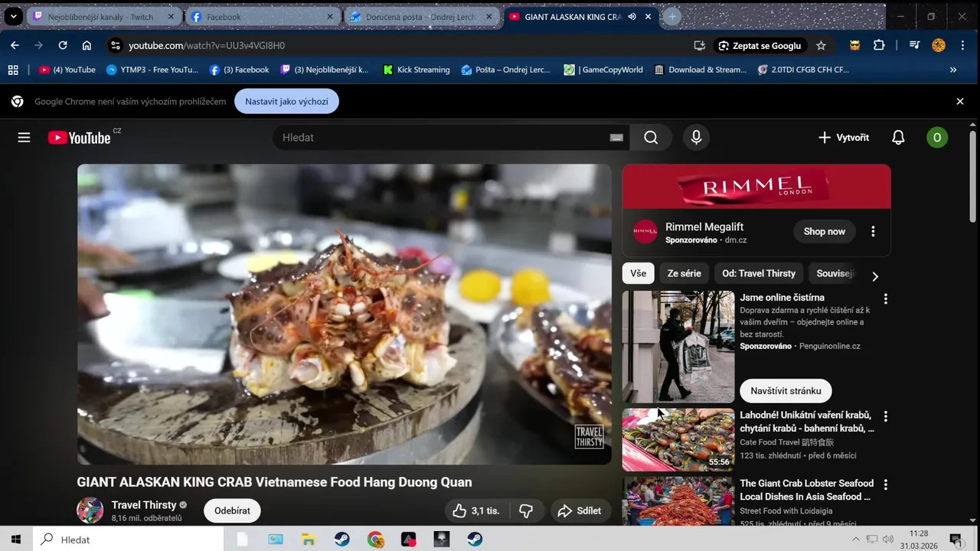
Task: Open the Travel Thirsty channel name
Action: coord(144,505)
